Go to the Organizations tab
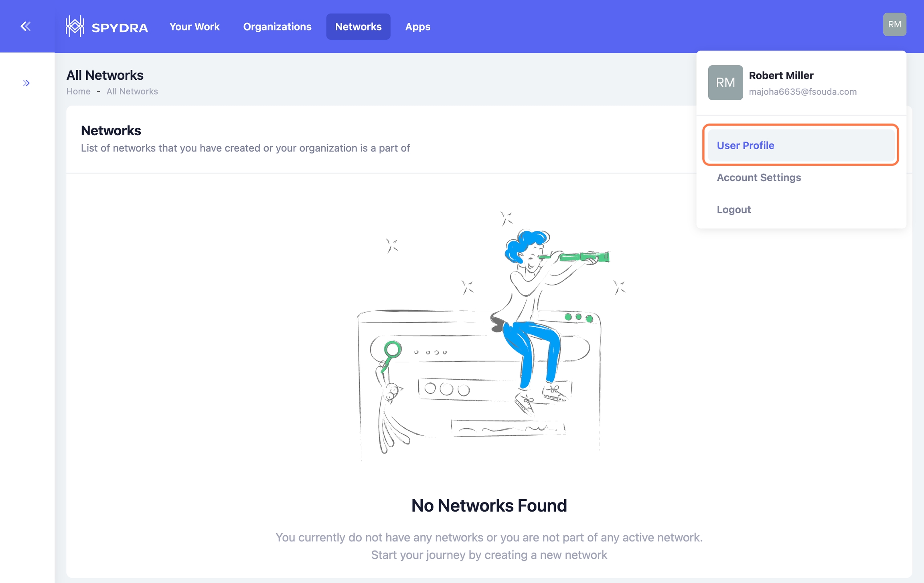The image size is (924, 583). pyautogui.click(x=277, y=26)
